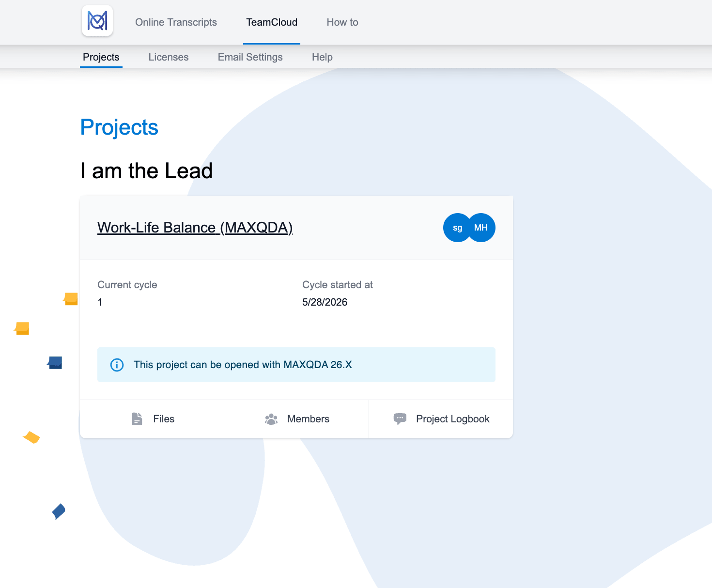Click the MAXQDA logo icon
This screenshot has height=588, width=712.
tap(97, 21)
